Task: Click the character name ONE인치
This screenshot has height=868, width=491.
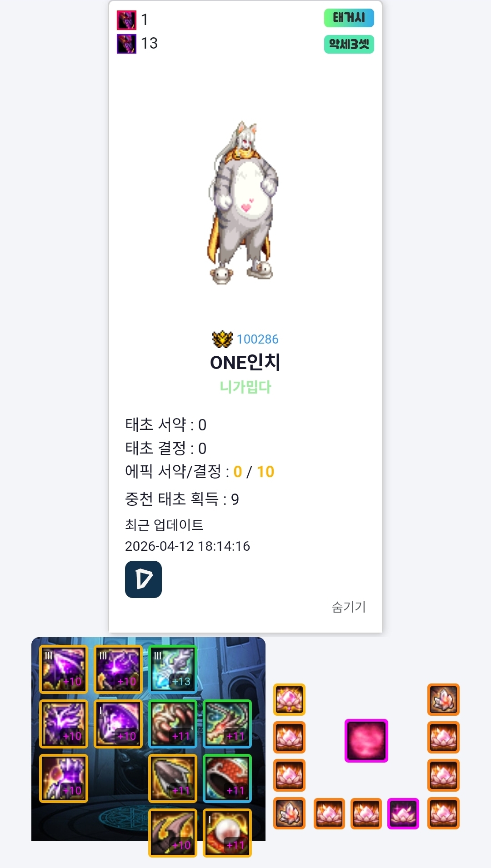Action: coord(245,362)
